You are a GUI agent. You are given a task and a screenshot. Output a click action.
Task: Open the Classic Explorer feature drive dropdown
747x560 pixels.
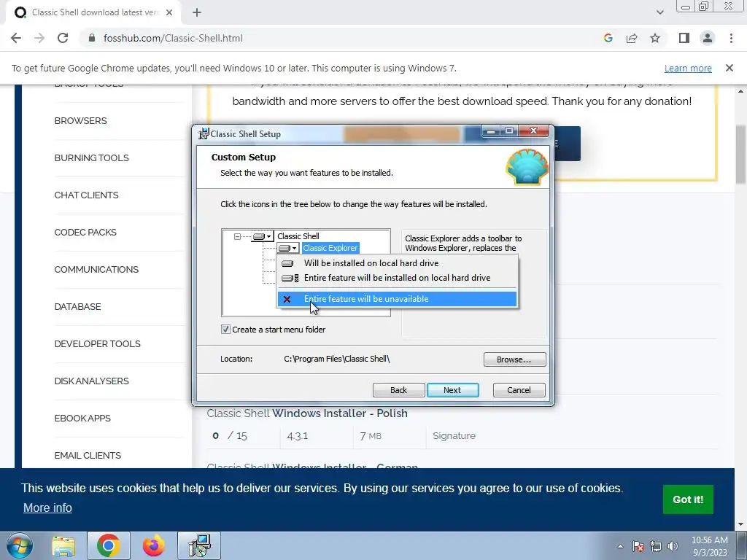point(288,248)
